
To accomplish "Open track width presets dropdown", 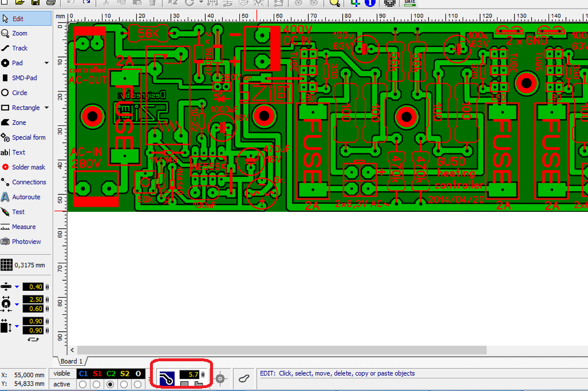I will (x=17, y=287).
